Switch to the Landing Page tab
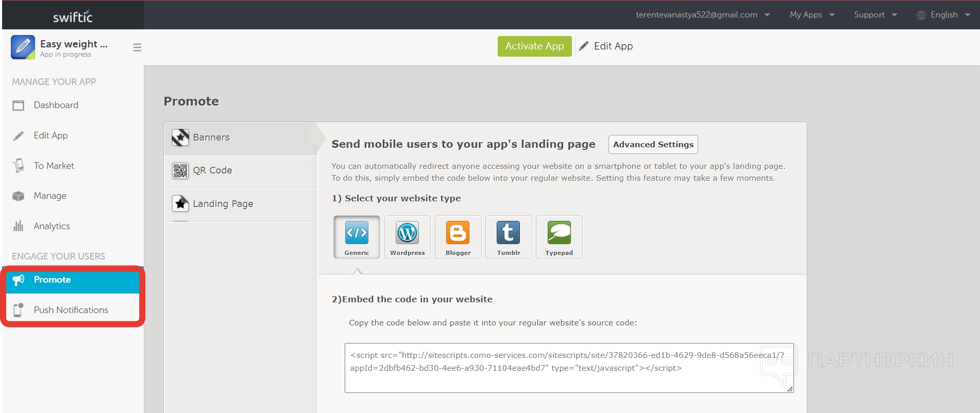Image resolution: width=980 pixels, height=413 pixels. coord(241,204)
